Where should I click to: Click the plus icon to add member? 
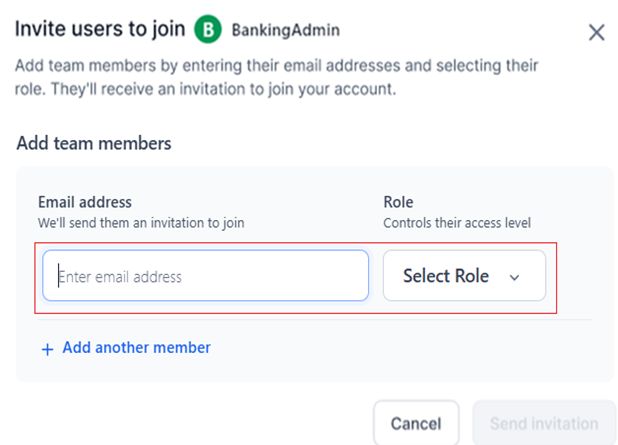tap(46, 349)
